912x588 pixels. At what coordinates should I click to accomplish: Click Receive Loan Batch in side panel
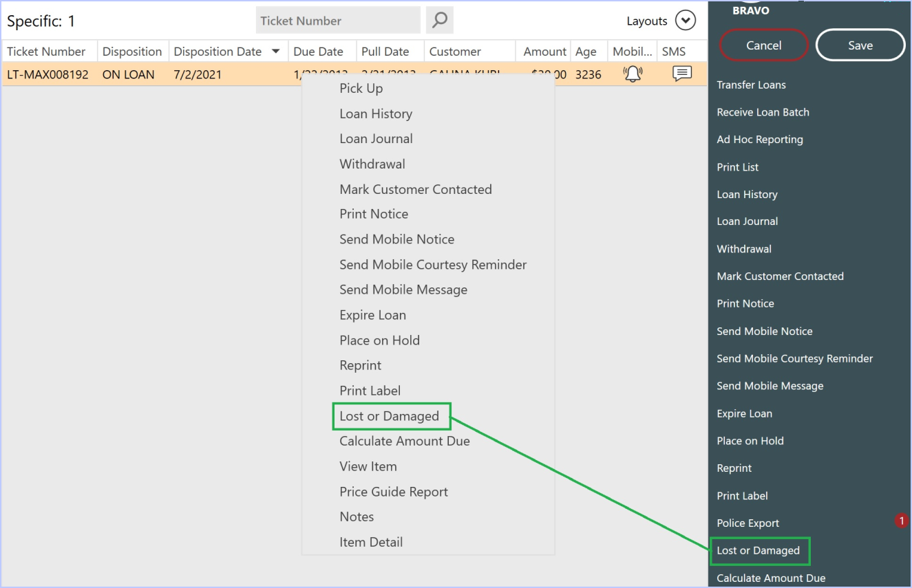[x=763, y=112]
